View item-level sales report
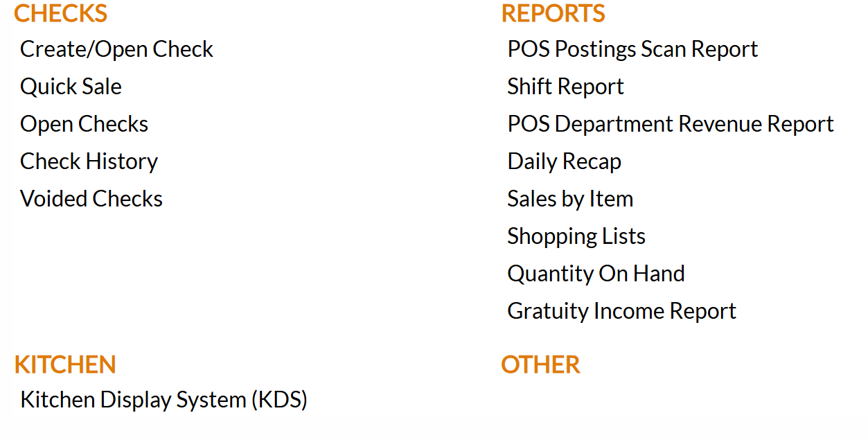The height and width of the screenshot is (440, 868). tap(569, 199)
